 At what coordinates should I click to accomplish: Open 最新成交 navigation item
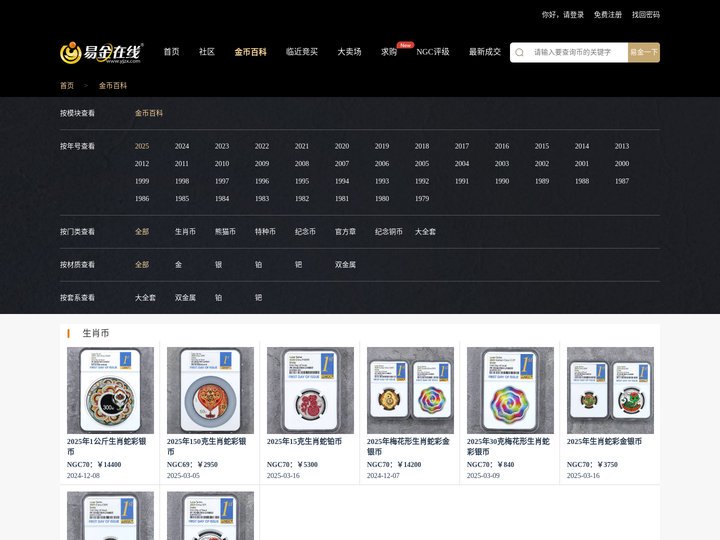[484, 52]
